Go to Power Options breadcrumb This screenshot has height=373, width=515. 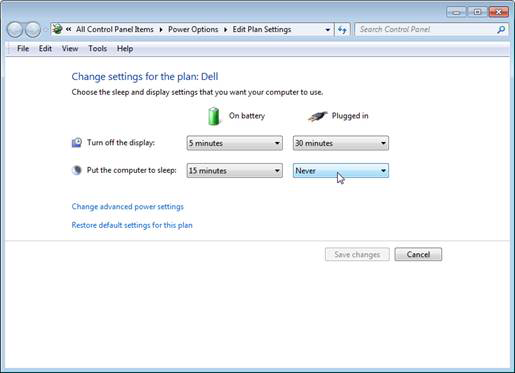193,29
